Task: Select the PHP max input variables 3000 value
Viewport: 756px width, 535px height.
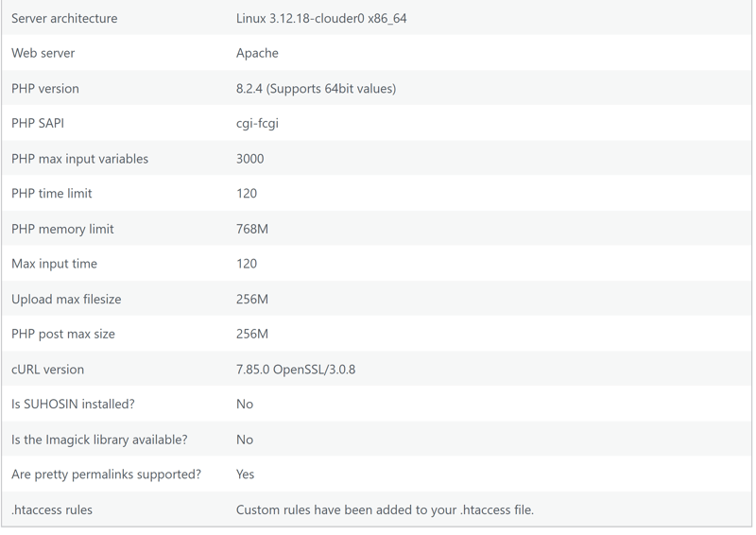Action: [x=249, y=159]
